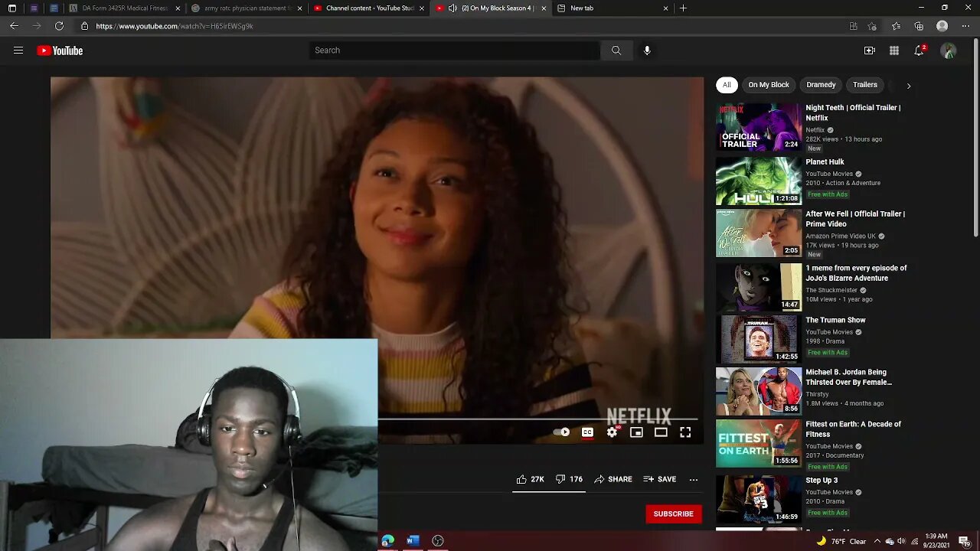Open Microsoft Word in the taskbar

pos(413,541)
